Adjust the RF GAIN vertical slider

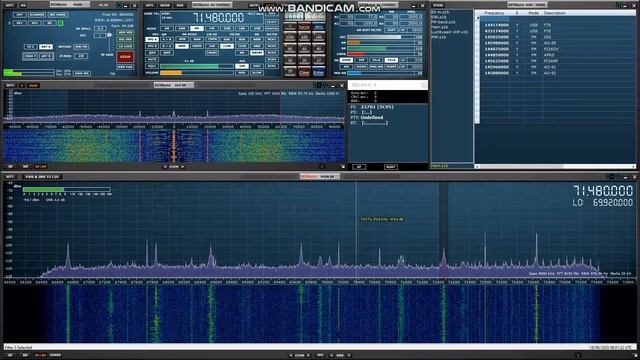[x=109, y=42]
